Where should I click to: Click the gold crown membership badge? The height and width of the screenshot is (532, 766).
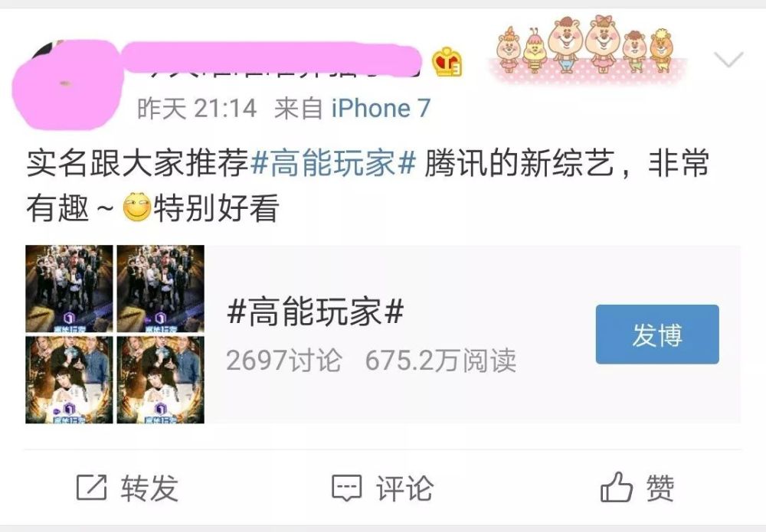(447, 62)
